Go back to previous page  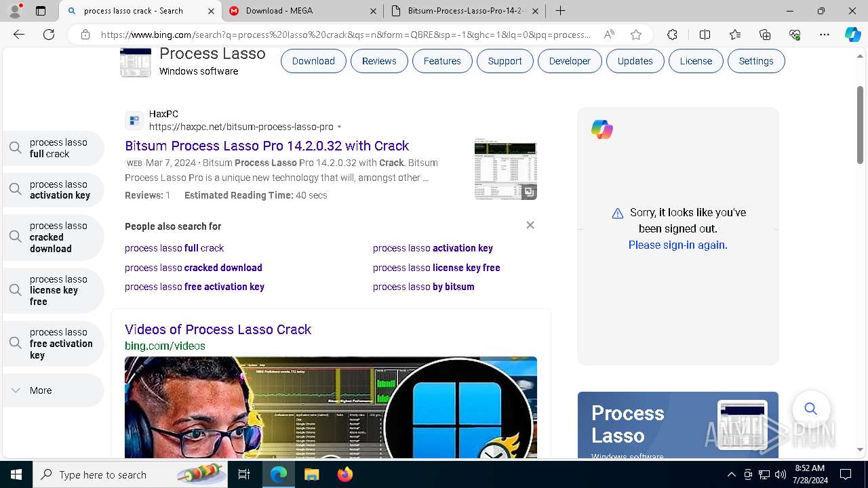[19, 35]
